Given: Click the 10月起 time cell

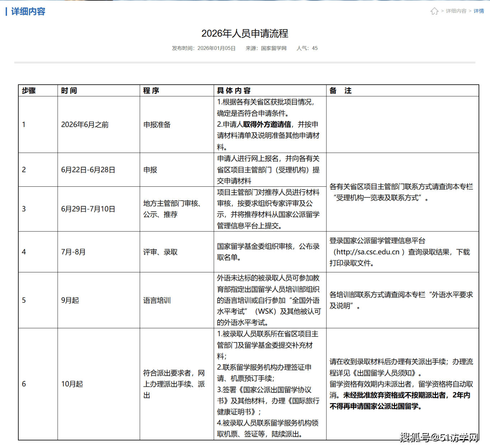Looking at the screenshot, I should [72, 384].
